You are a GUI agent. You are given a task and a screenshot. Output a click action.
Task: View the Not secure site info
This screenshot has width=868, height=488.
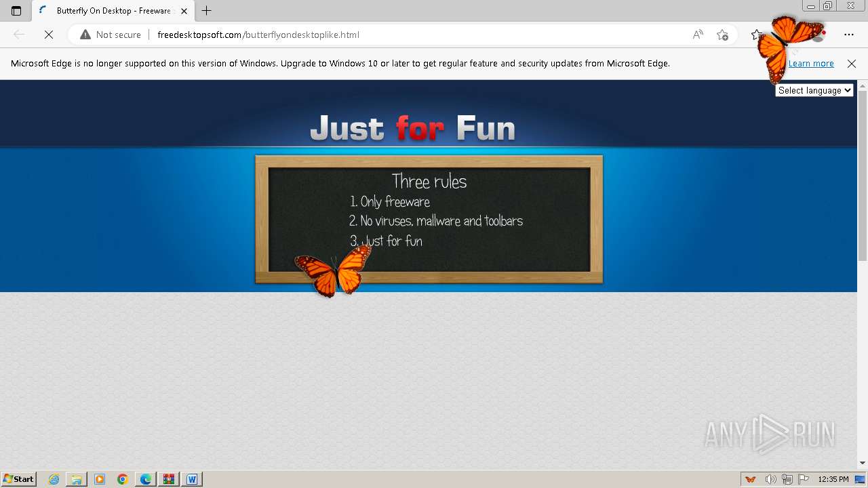111,35
